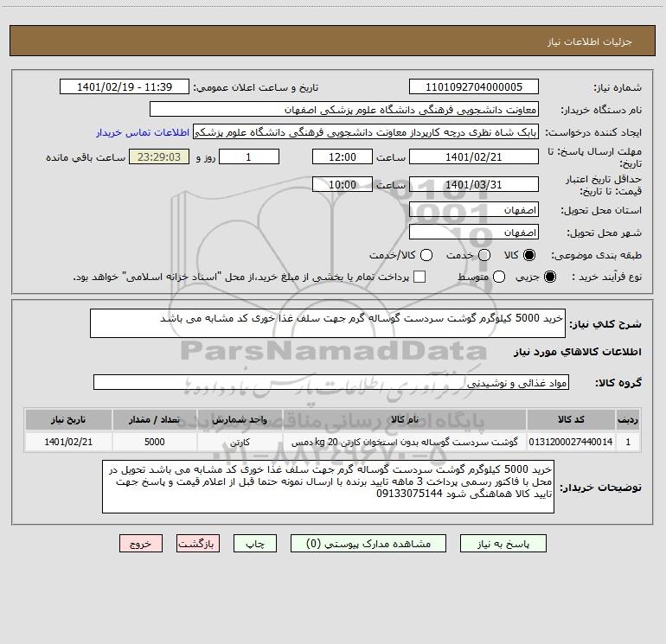The image size is (666, 644).
Task: Click the توضیحات خریدار text area
Action: 328,487
